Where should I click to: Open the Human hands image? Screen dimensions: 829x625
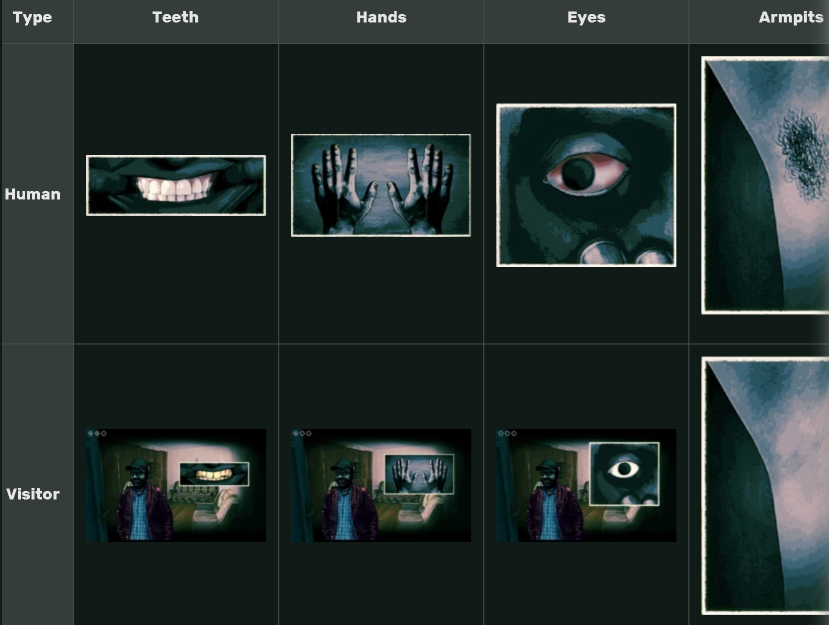381,185
